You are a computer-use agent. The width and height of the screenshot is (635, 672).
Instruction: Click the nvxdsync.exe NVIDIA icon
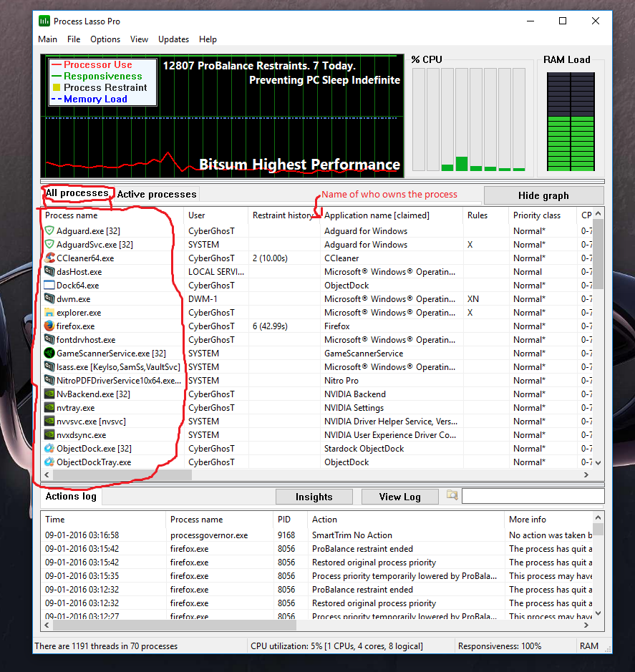tap(49, 434)
